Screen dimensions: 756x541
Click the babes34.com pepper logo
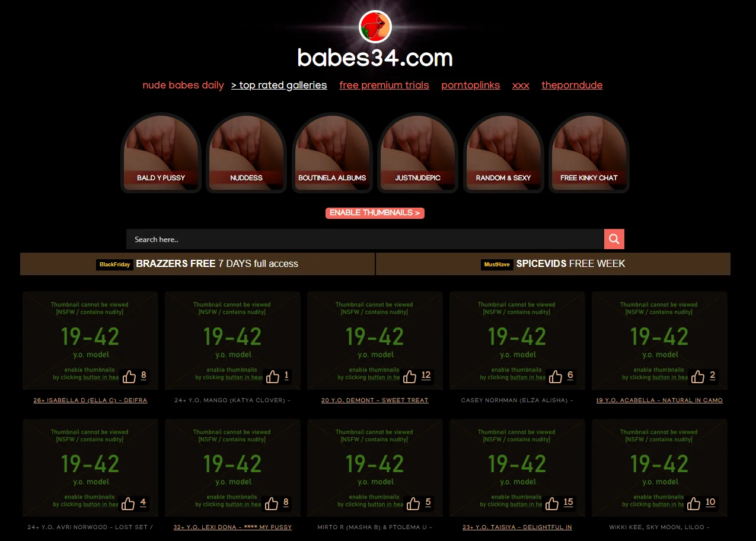point(375,26)
